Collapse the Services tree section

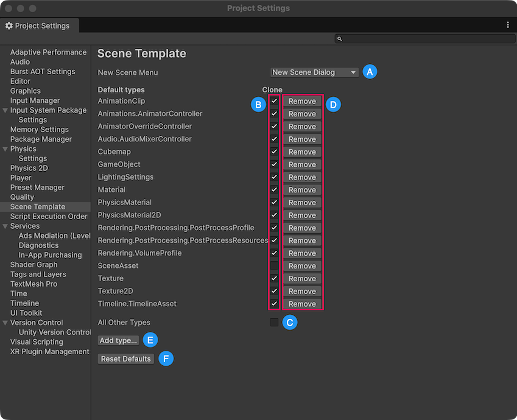pyautogui.click(x=5, y=226)
